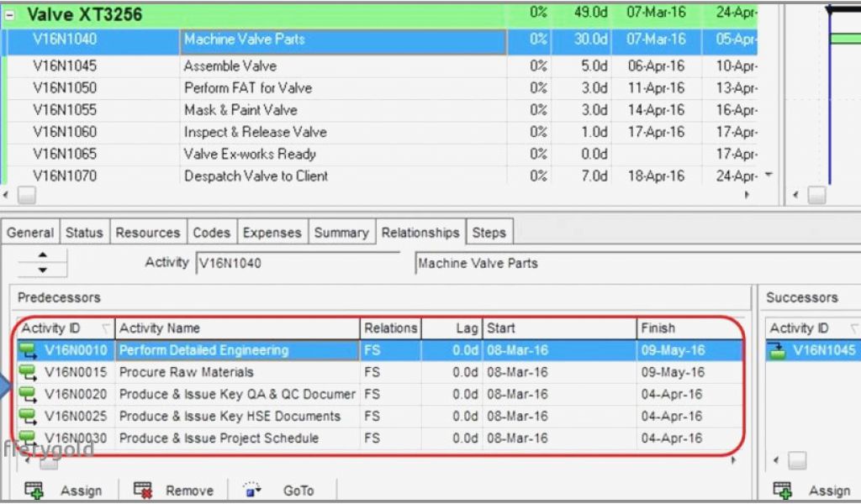Click the Assign icon under Successors
Viewport: 861px width, 504px height.
783,490
